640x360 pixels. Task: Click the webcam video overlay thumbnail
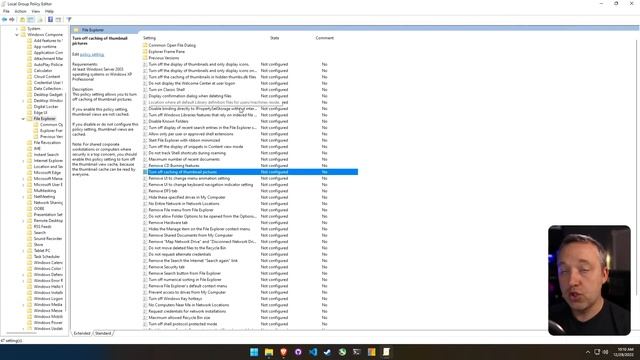[589, 280]
